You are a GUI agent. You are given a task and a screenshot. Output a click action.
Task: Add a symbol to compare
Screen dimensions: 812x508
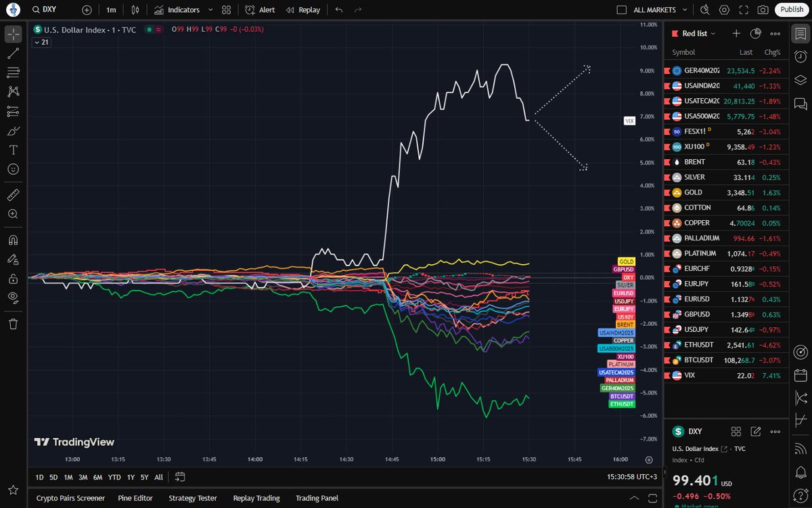87,10
